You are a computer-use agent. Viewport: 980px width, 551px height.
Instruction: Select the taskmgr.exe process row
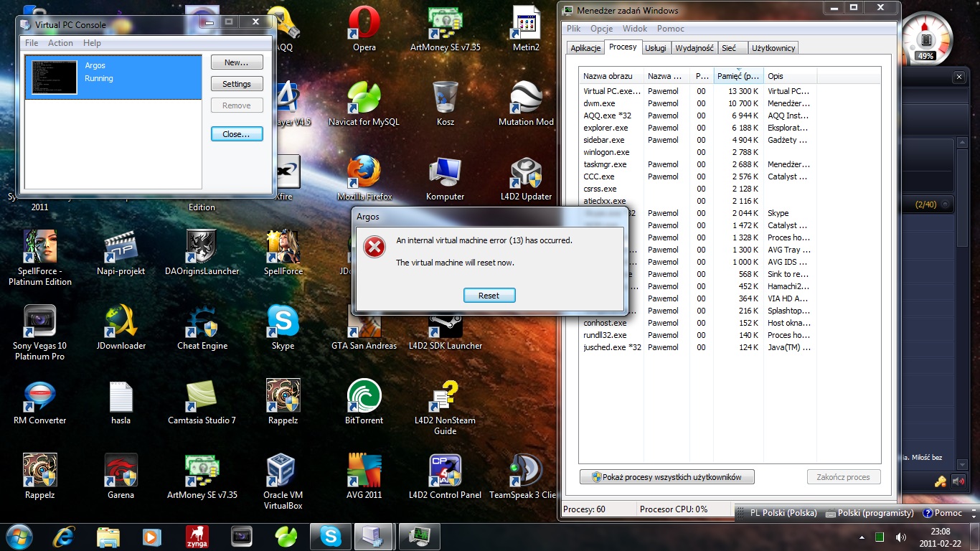[730, 164]
